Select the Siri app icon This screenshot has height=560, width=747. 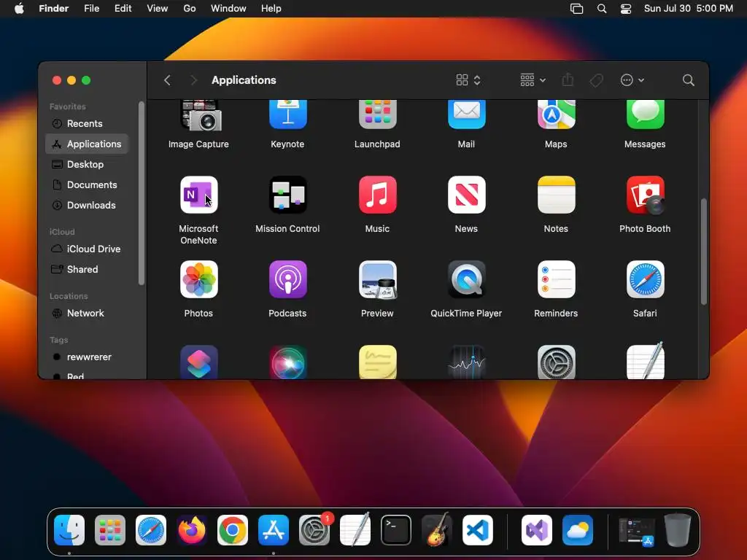287,362
